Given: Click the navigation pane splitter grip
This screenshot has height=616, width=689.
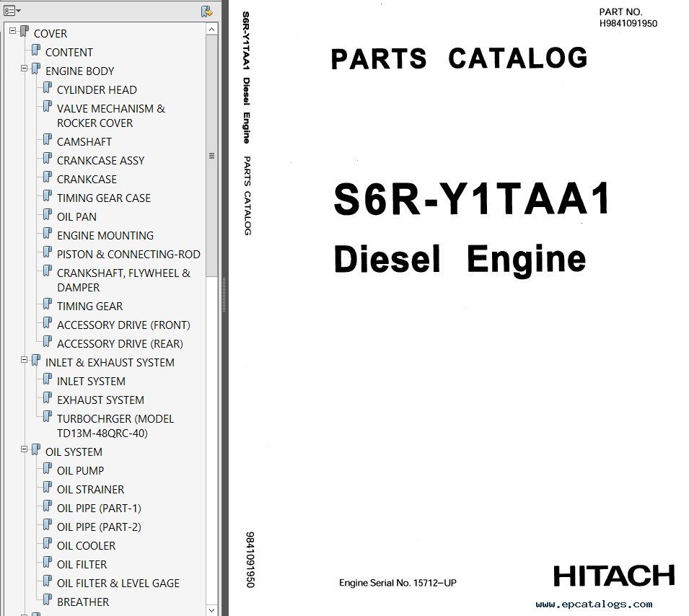Looking at the screenshot, I should (224, 294).
